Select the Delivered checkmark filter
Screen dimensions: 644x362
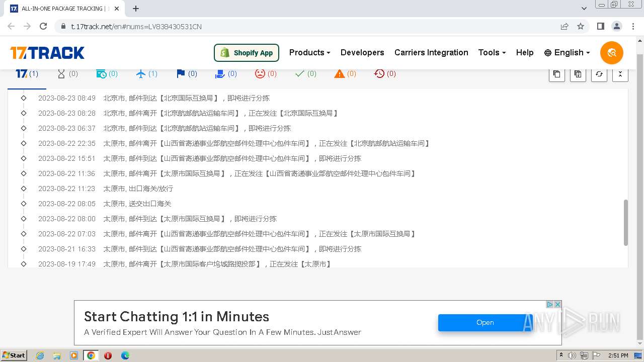(305, 74)
